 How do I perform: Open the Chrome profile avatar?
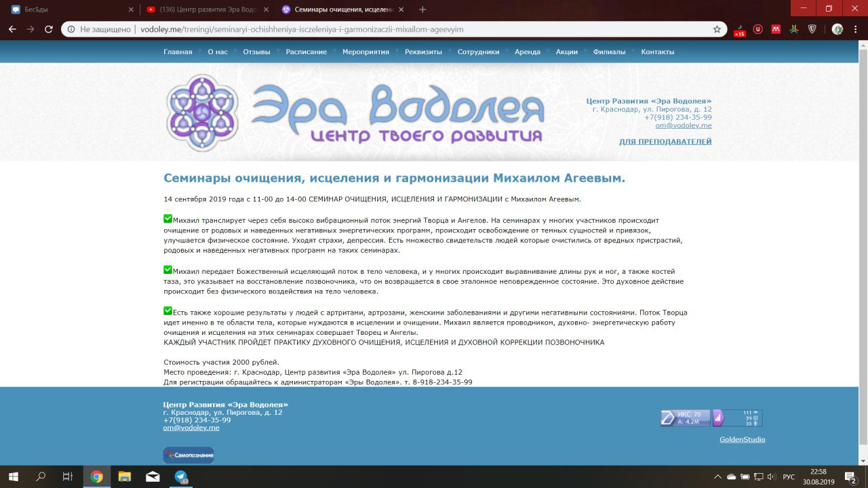837,29
